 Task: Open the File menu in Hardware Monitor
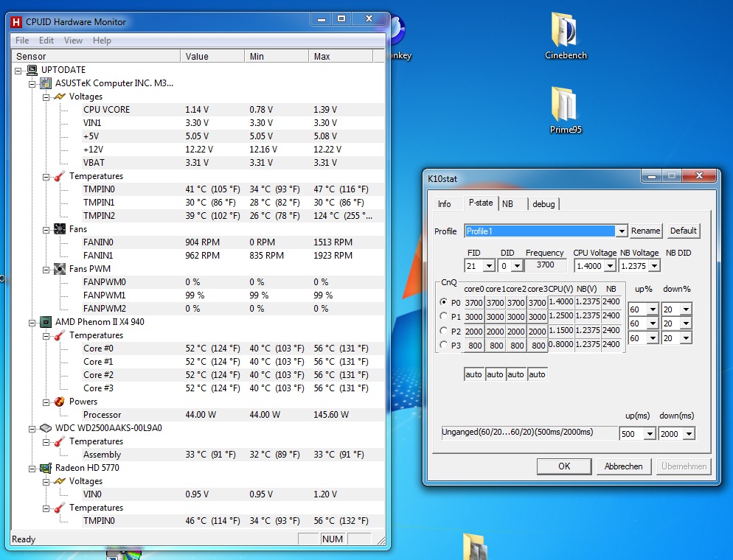coord(22,41)
